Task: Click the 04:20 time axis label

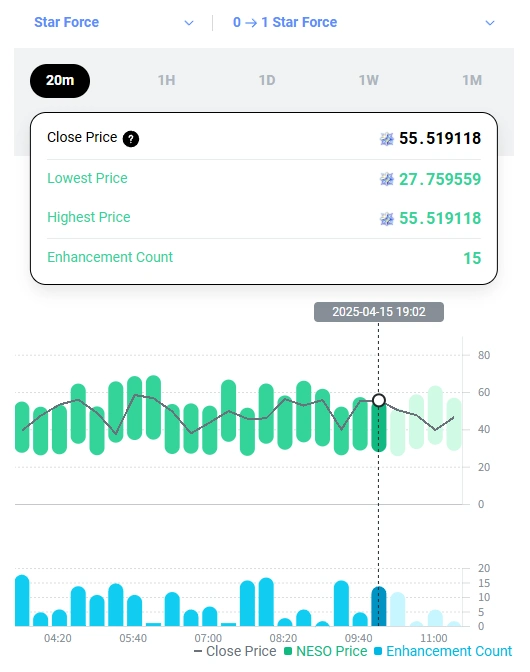Action: click(58, 638)
